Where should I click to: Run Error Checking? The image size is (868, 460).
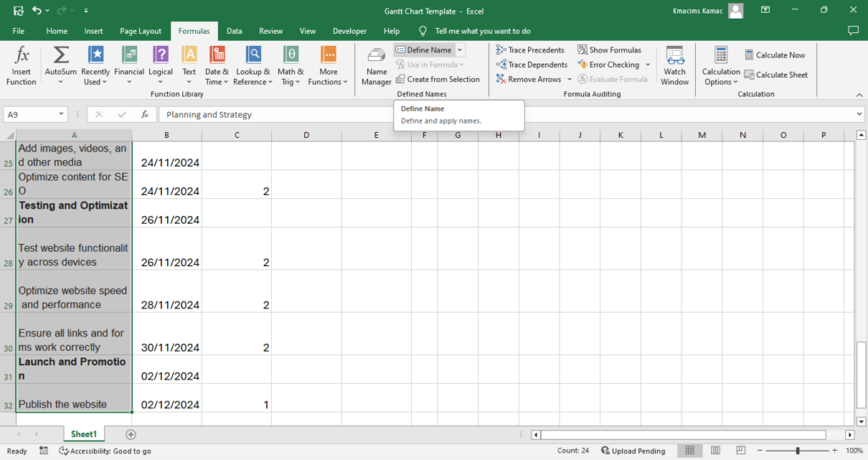coord(609,64)
